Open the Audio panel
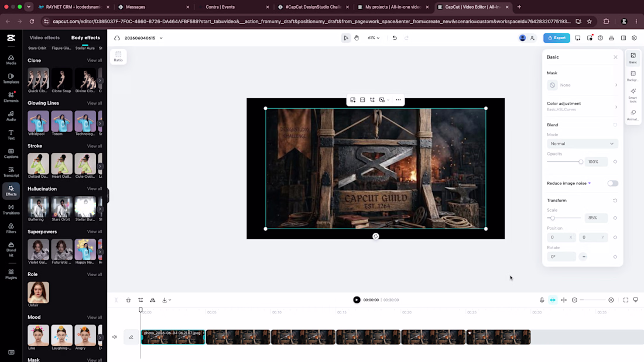 point(11,116)
